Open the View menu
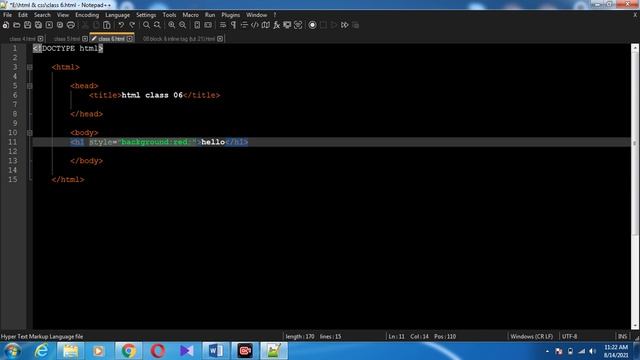The width and height of the screenshot is (640, 360). (x=62, y=15)
